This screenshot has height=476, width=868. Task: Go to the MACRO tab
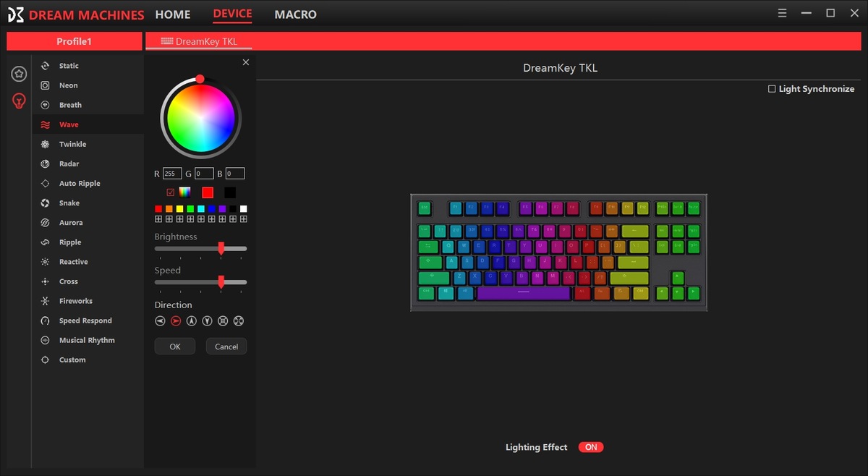295,14
